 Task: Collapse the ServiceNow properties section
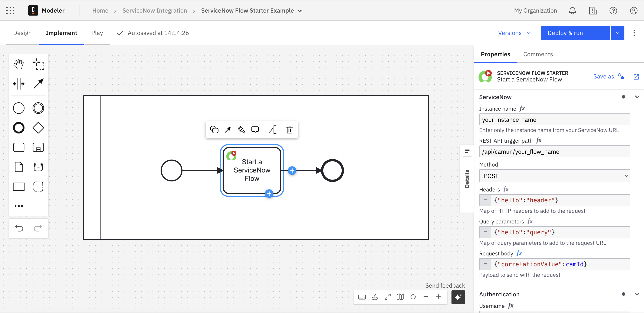click(x=637, y=97)
